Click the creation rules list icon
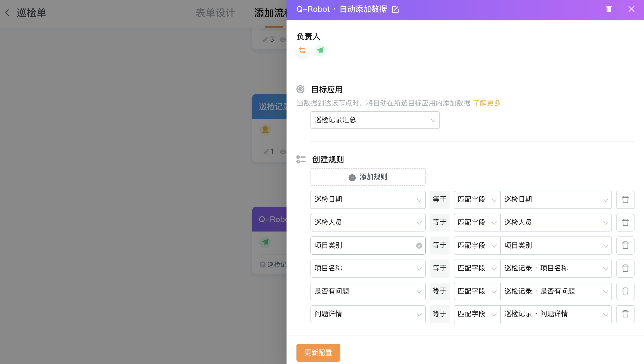644x364 pixels. [301, 159]
